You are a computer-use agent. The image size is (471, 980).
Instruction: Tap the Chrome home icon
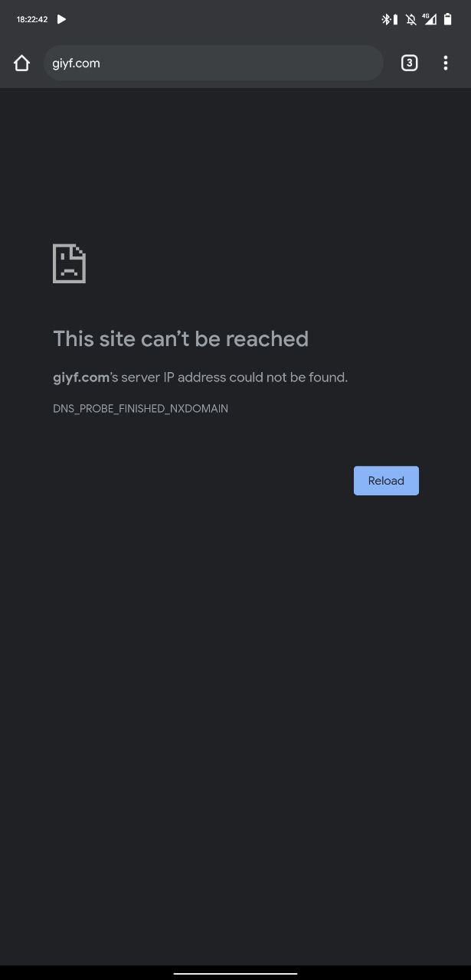[x=21, y=64]
